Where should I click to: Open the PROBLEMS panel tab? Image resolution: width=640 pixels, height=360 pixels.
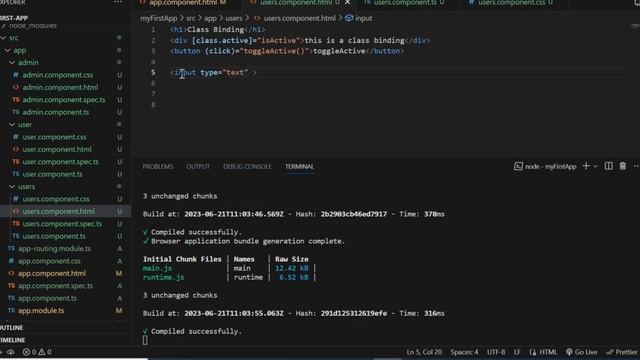[158, 167]
